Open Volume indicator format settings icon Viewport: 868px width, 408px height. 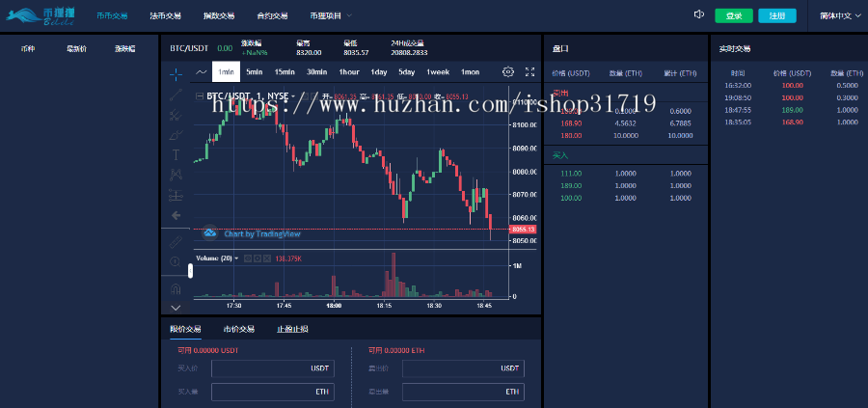(257, 258)
